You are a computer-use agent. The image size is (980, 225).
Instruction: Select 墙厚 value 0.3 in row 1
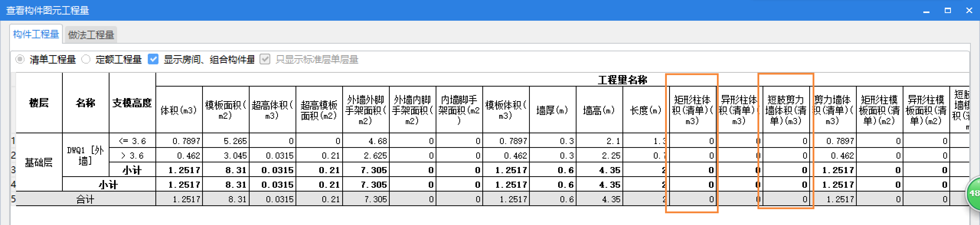552,141
